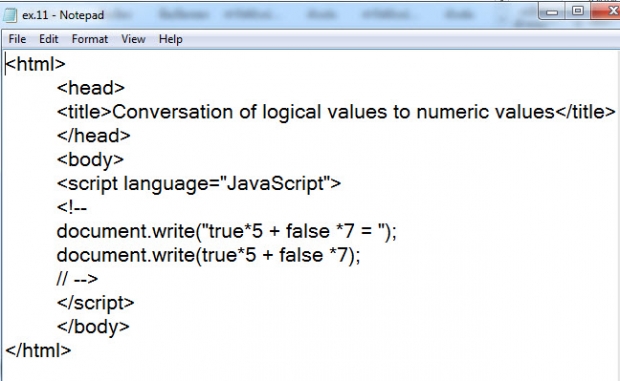Image resolution: width=620 pixels, height=381 pixels.
Task: Click the <!-- comment opening line
Action: pos(72,207)
